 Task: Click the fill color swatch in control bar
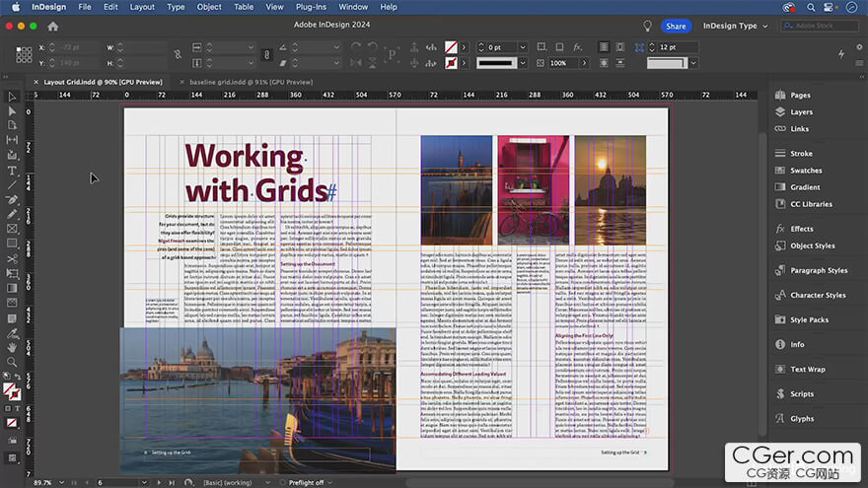tap(451, 47)
